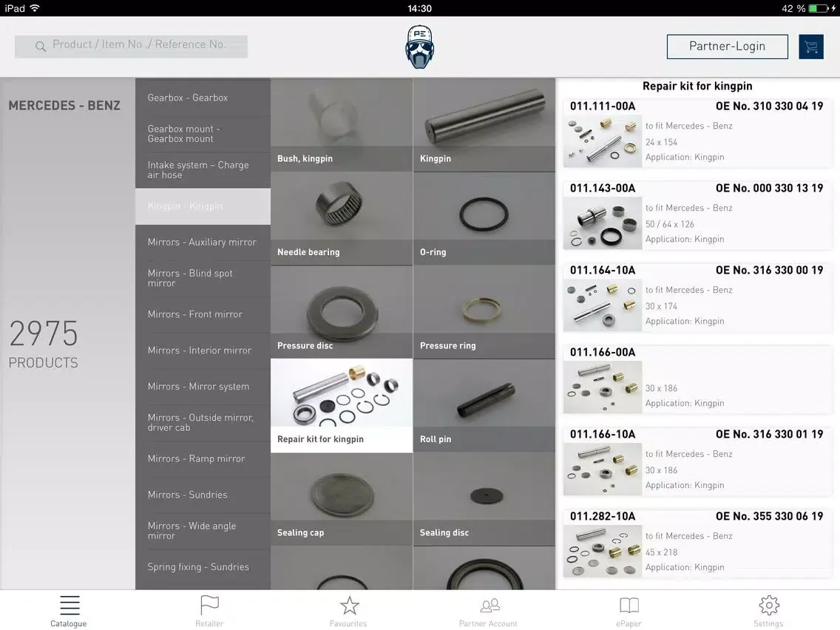840x630 pixels.
Task: Open the Sealing disc tile
Action: [484, 499]
